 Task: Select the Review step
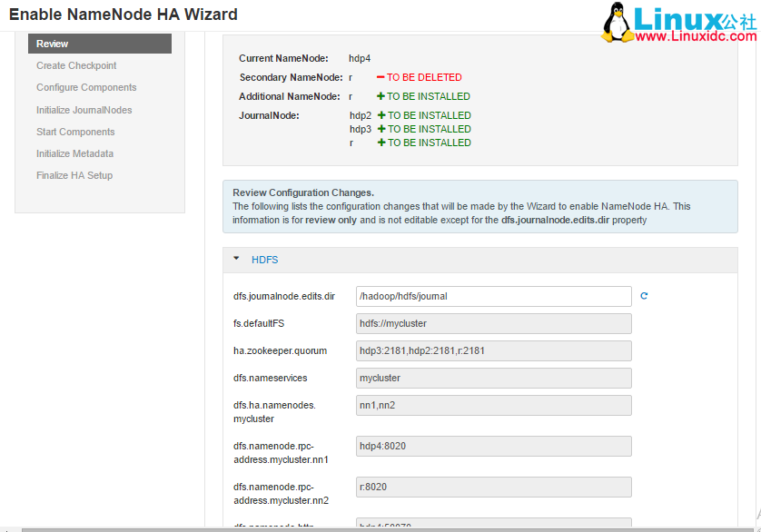point(52,43)
